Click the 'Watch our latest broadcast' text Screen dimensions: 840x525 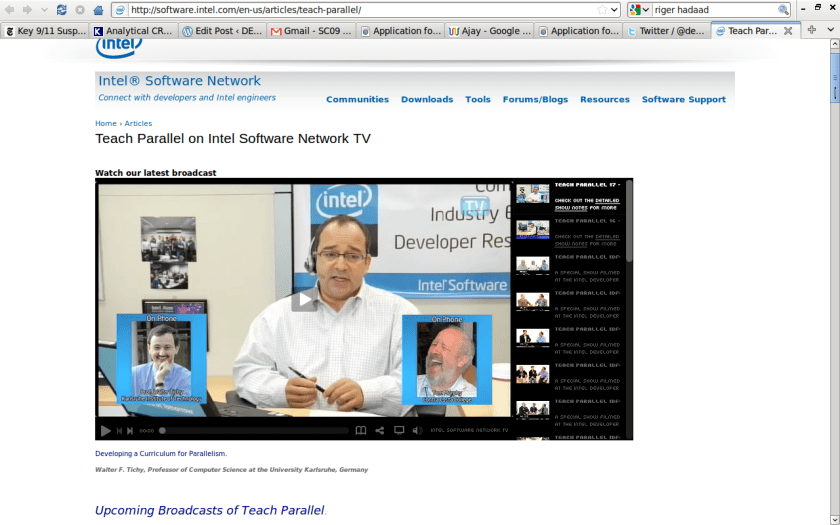156,173
